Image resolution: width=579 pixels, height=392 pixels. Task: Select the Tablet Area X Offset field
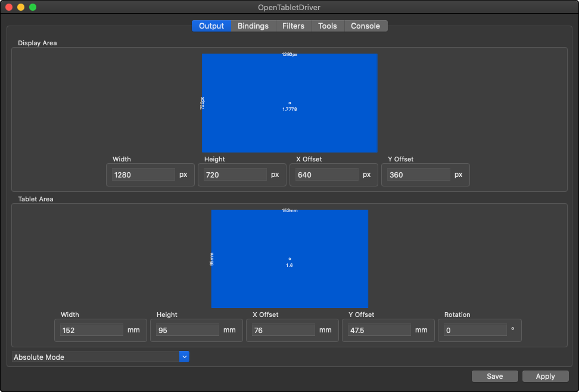pos(283,330)
